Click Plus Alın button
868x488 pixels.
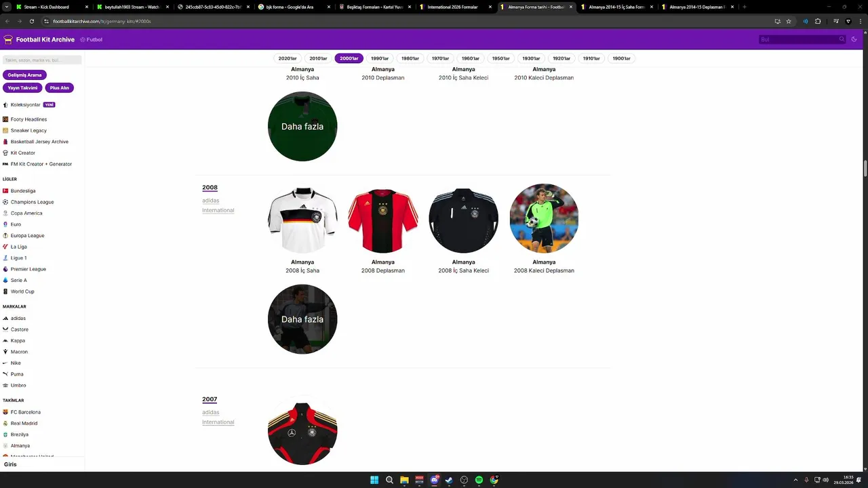60,88
